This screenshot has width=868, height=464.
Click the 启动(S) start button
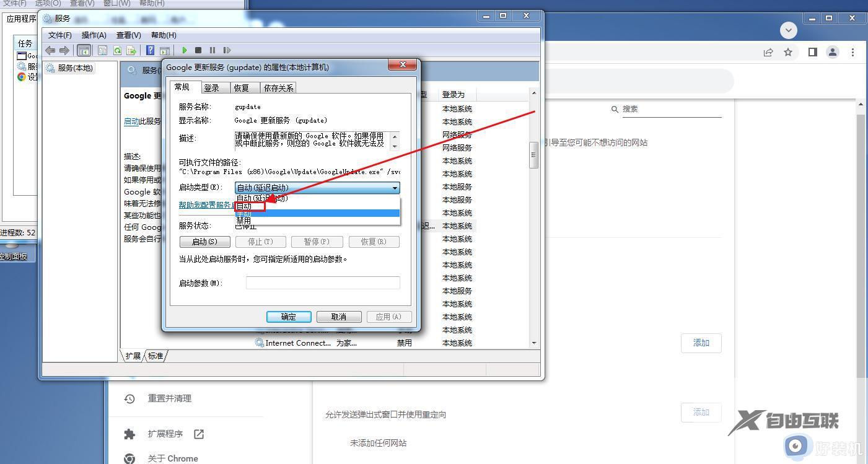[x=204, y=242]
